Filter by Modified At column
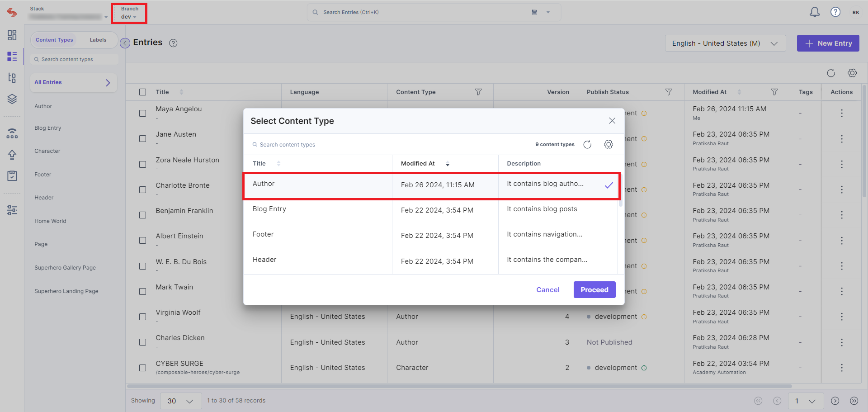868x412 pixels. [774, 92]
